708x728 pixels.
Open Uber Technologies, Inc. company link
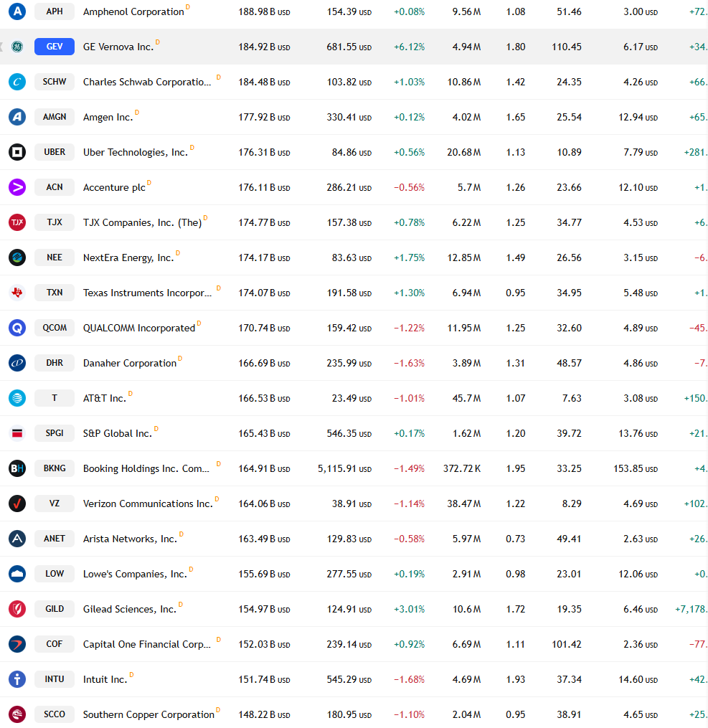coord(136,152)
